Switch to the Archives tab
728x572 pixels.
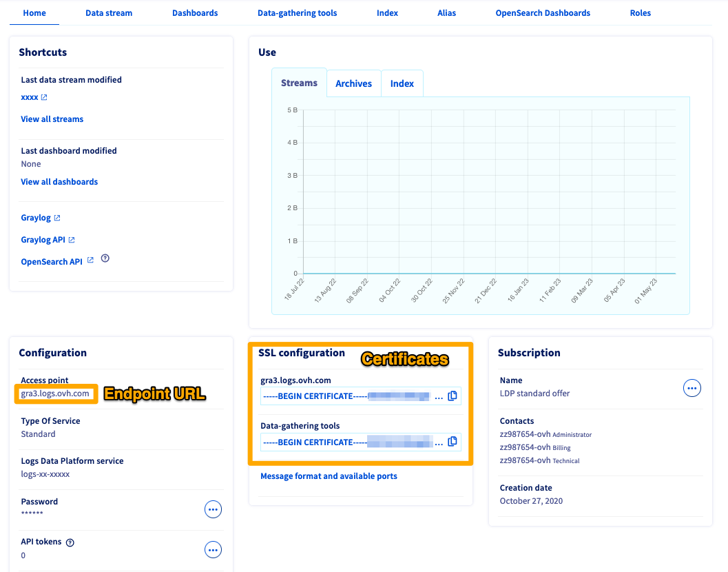pyautogui.click(x=353, y=83)
